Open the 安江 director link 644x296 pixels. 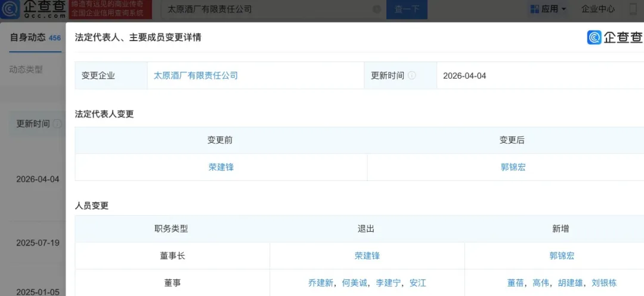point(417,283)
